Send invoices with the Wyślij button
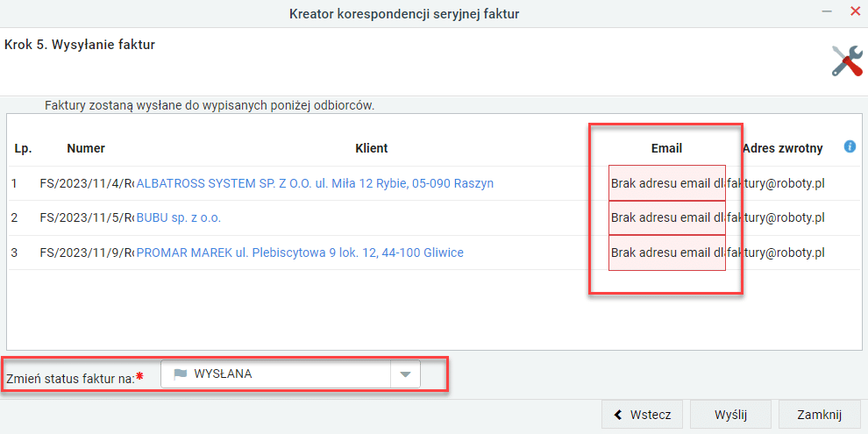 (730, 416)
